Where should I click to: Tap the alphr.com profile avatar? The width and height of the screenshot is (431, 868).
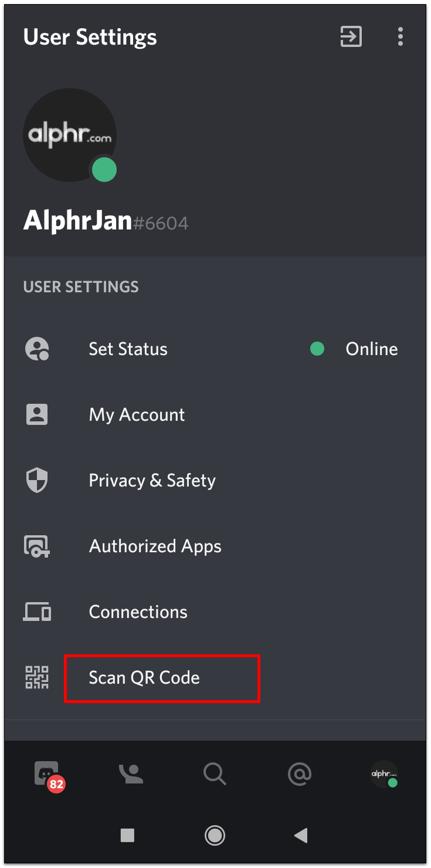[69, 135]
